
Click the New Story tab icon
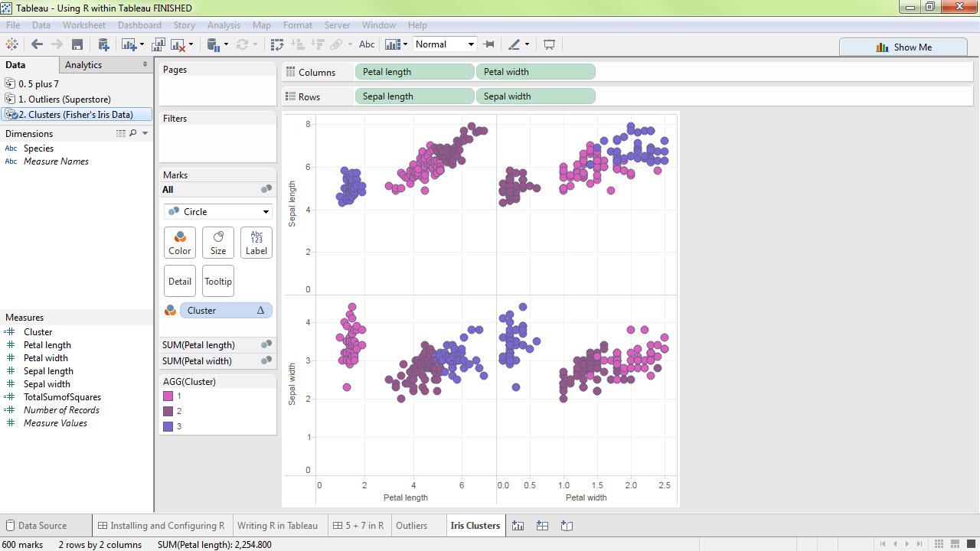pyautogui.click(x=567, y=526)
